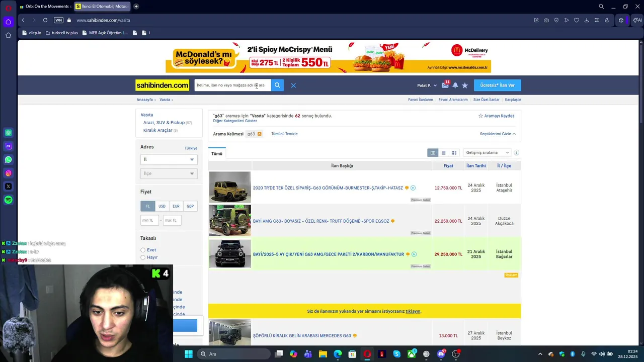Open the İl province dropdown
This screenshot has width=644, height=362.
coord(169,159)
